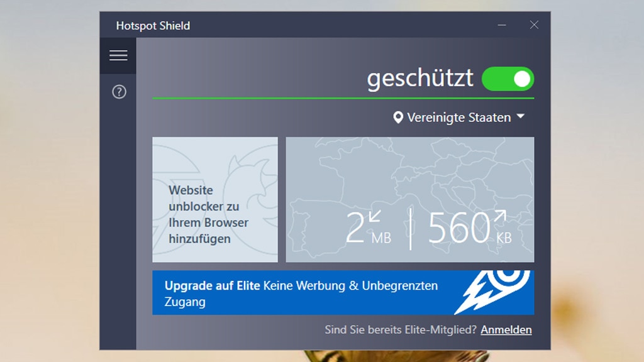Open the hamburger menu in the sidebar
Screen dimensions: 644x362
point(118,55)
